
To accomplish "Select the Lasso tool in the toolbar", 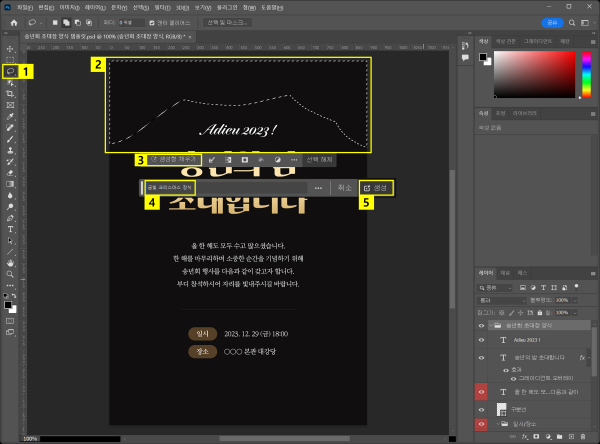I will tap(11, 71).
